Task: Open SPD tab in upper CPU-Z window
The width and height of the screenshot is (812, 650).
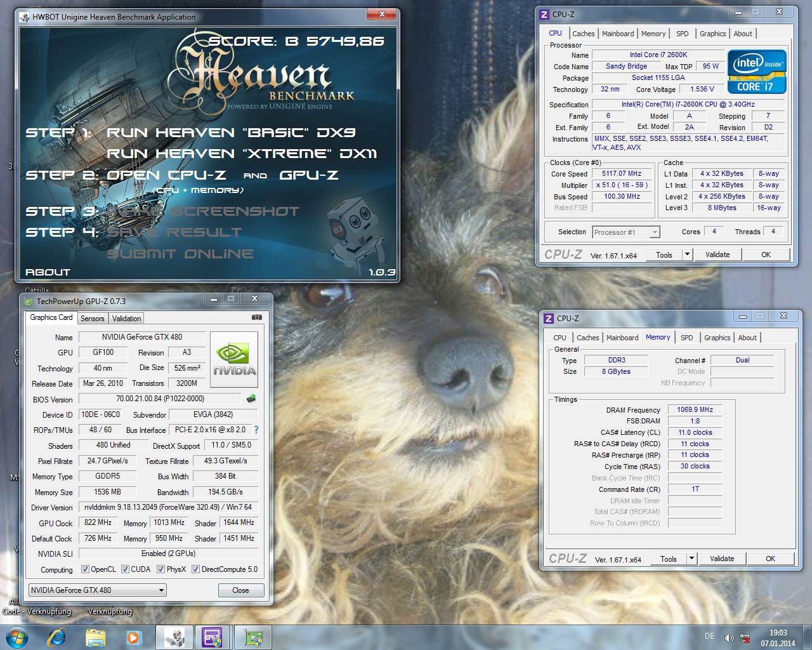Action: [x=683, y=34]
